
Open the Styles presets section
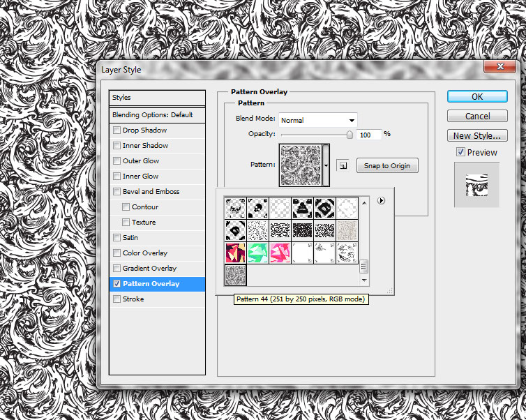coord(157,98)
